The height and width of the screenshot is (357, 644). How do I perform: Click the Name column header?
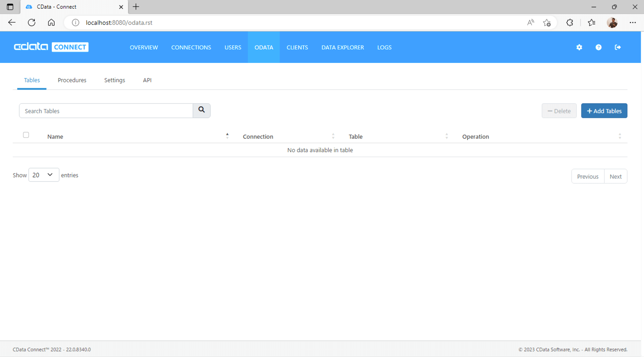55,137
